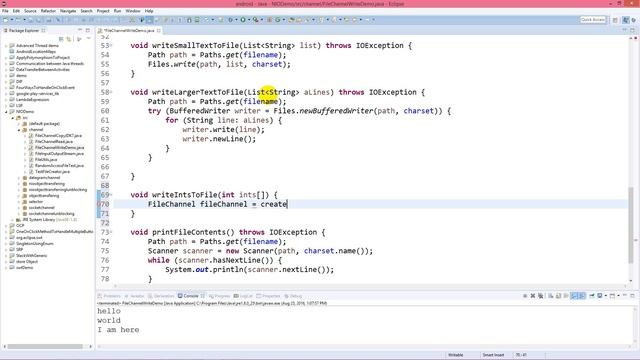This screenshot has width=640, height=360.
Task: Select the LambdaExpression project
Action: [32, 100]
